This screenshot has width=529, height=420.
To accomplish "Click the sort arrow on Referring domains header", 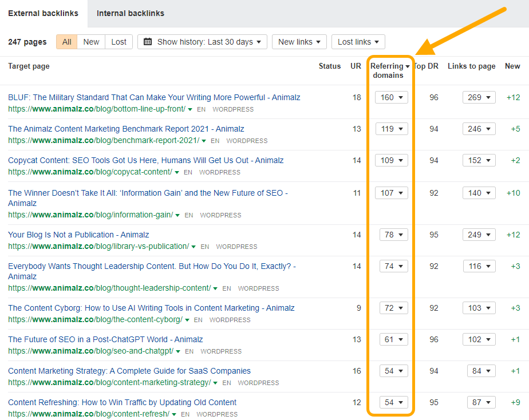I will (x=408, y=66).
